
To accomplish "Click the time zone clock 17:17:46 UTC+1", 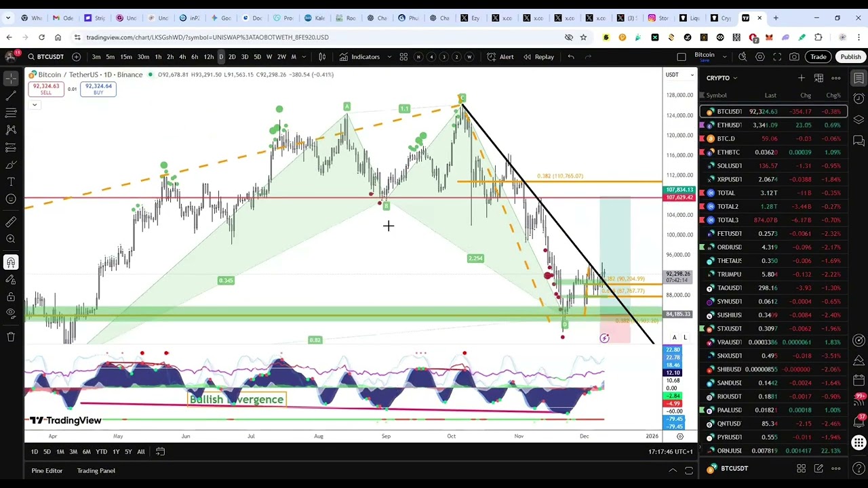I will pyautogui.click(x=671, y=451).
